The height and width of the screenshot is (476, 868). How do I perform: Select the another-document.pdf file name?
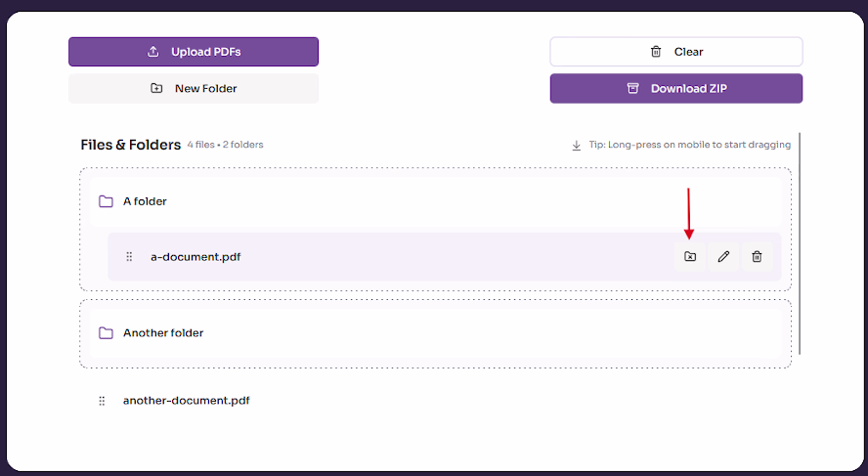pyautogui.click(x=186, y=401)
